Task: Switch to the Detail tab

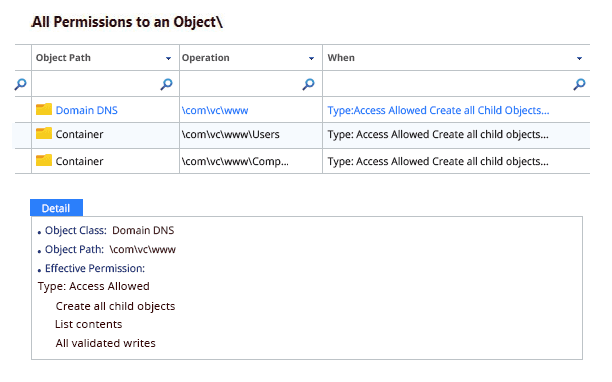Action: [x=56, y=208]
